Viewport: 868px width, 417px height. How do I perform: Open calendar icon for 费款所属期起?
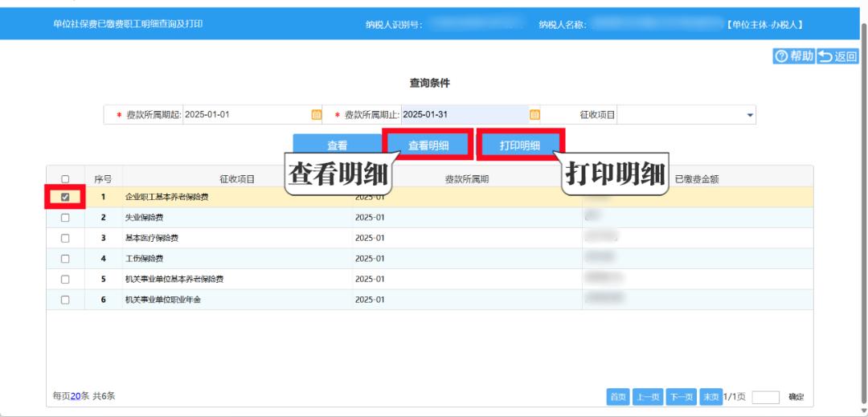(316, 114)
